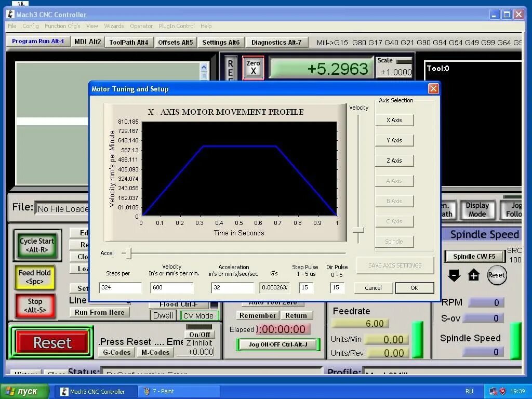Select Z Axis in Axis Selection
The width and height of the screenshot is (532, 399).
click(x=394, y=161)
